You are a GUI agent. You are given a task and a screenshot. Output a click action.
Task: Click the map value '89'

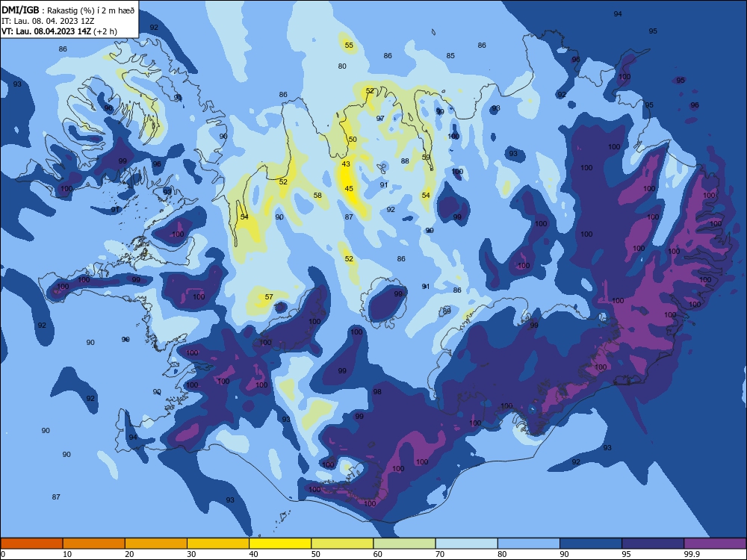click(x=447, y=311)
